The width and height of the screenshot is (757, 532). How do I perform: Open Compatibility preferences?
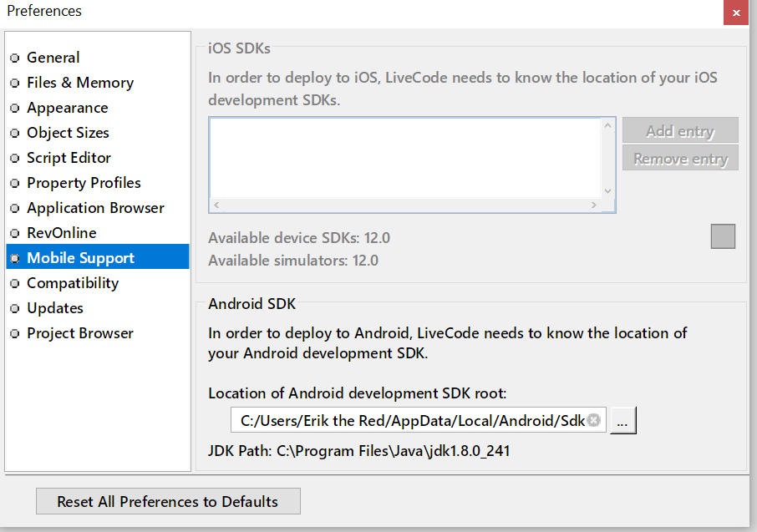pyautogui.click(x=73, y=283)
